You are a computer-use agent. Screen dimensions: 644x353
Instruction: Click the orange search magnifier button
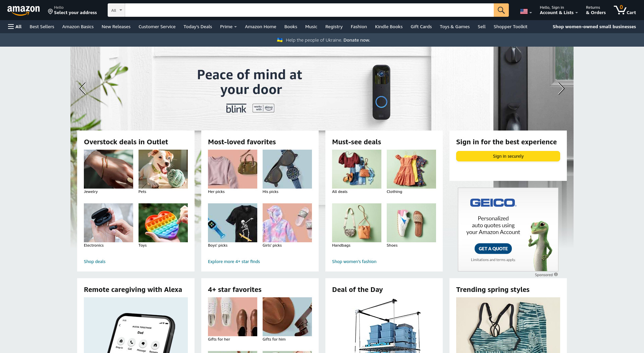point(501,10)
